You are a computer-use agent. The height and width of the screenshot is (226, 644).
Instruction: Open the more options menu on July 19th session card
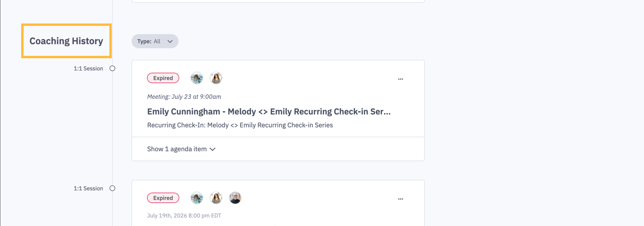click(x=400, y=199)
